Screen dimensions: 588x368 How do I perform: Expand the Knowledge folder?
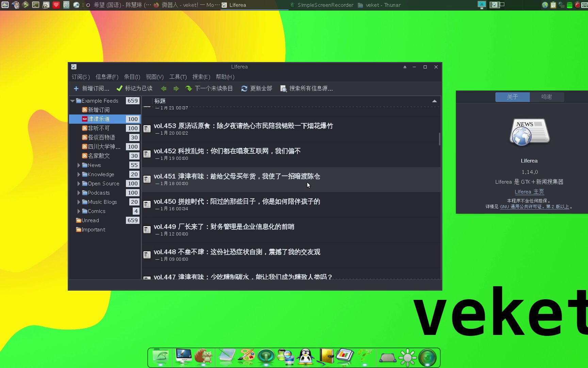(x=79, y=174)
